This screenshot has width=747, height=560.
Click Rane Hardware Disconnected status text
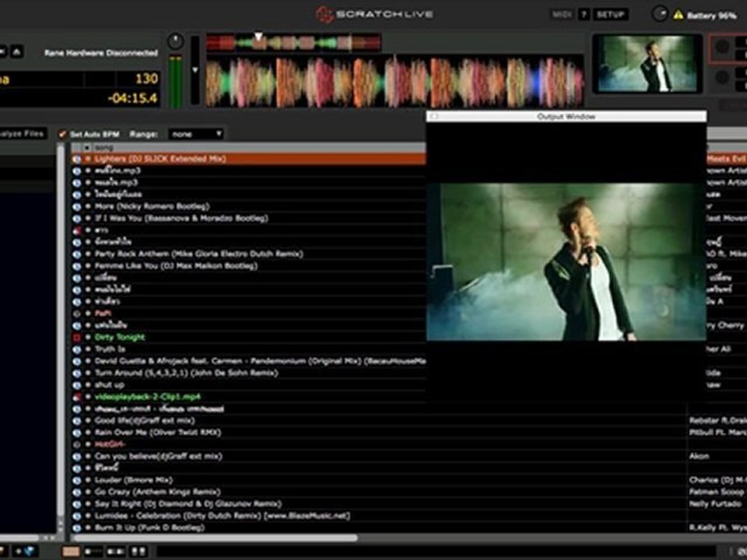click(x=101, y=53)
